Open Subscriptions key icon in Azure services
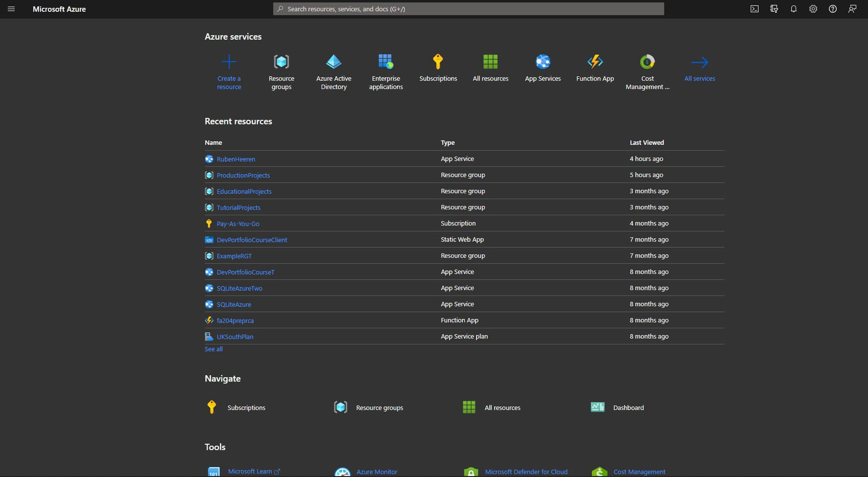Image resolution: width=868 pixels, height=477 pixels. coord(438,62)
